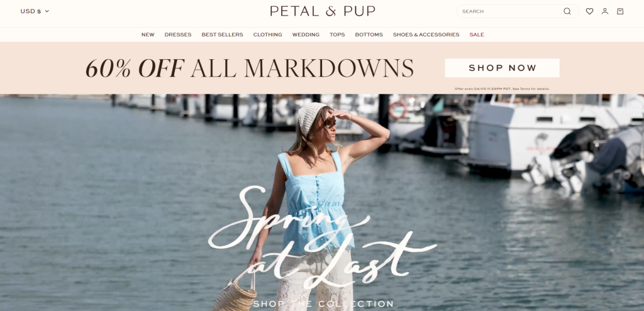Focus the Search input field

(511, 11)
